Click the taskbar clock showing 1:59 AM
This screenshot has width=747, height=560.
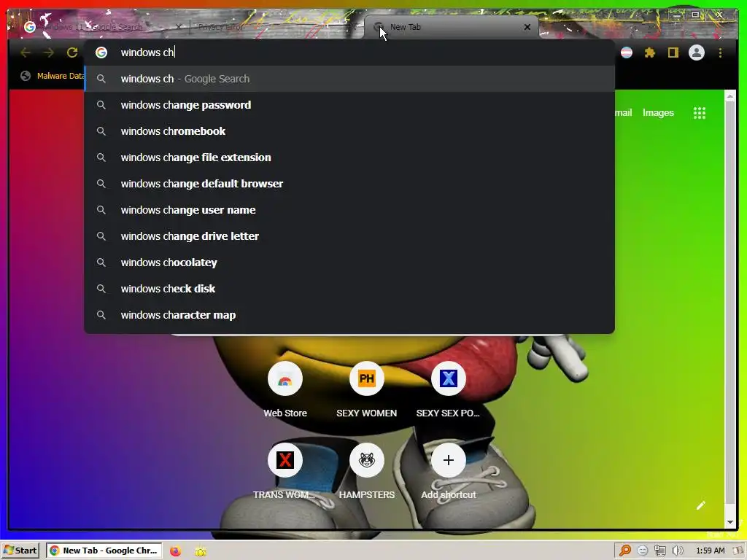710,551
